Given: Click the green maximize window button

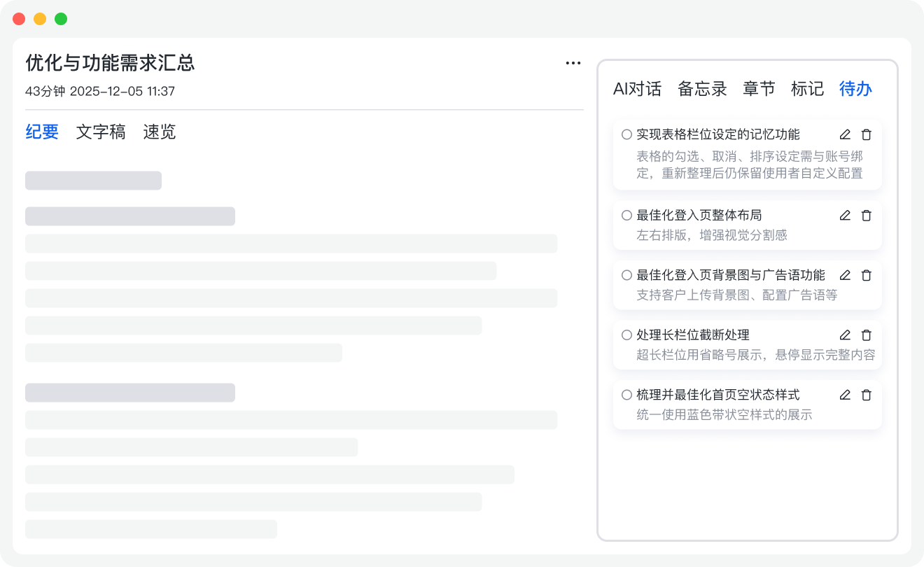Looking at the screenshot, I should point(61,19).
